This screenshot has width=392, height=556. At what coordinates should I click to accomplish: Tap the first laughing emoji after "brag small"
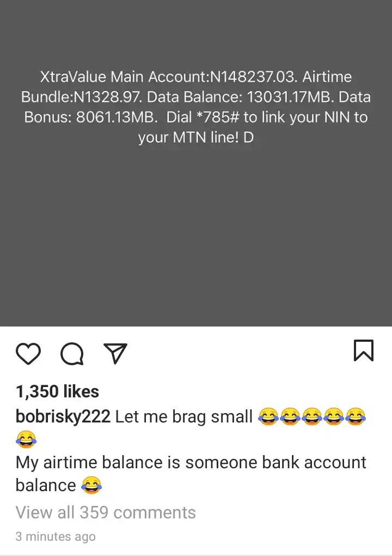[268, 416]
